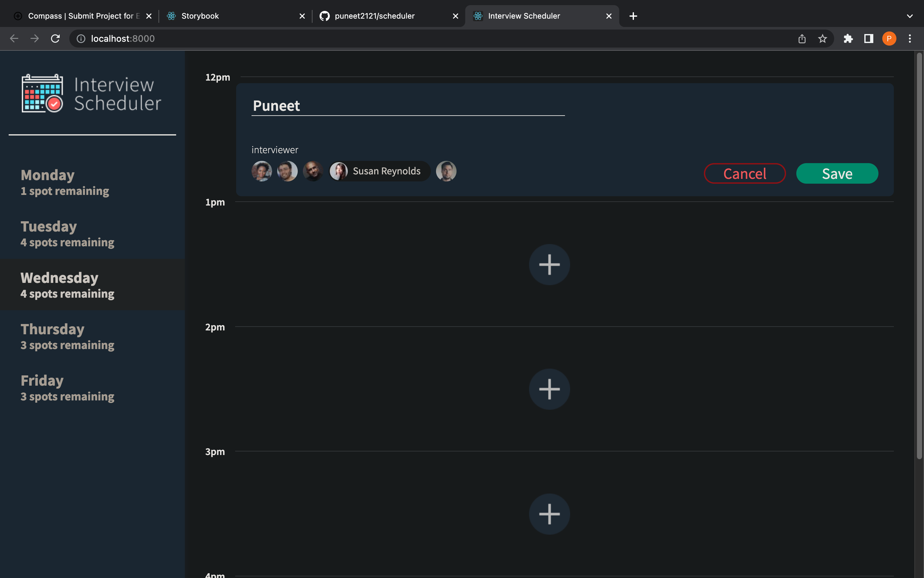Switch to Tuesday in the day list

tap(92, 233)
